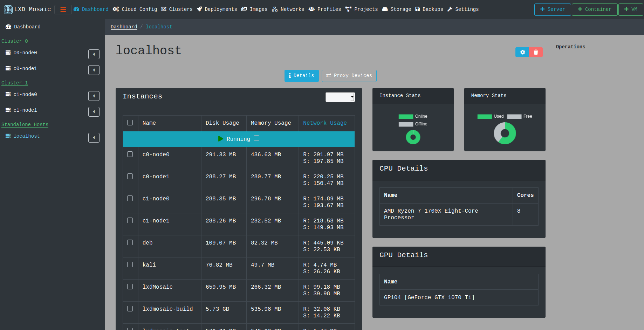Collapse the c1-node0 sidebar entry
The width and height of the screenshot is (644, 330).
pos(94,96)
